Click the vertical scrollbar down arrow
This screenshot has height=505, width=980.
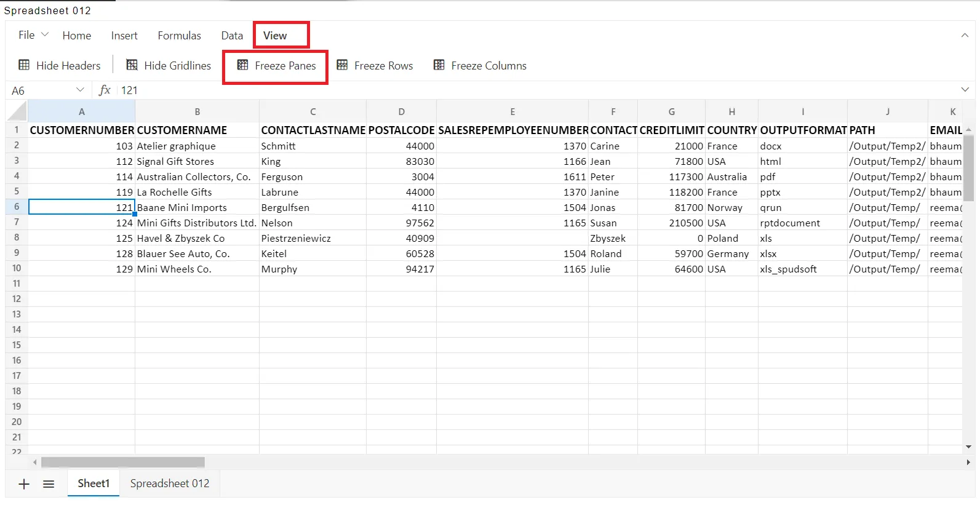point(968,447)
